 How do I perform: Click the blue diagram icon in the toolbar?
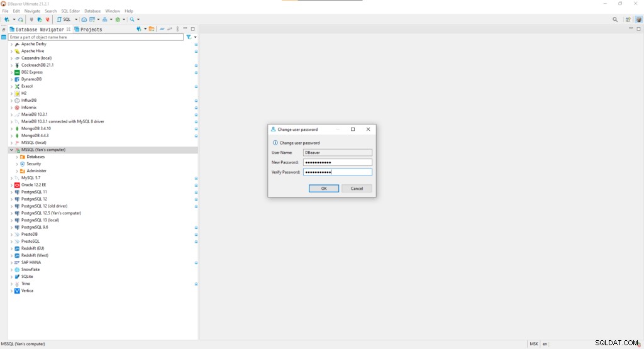(x=105, y=19)
